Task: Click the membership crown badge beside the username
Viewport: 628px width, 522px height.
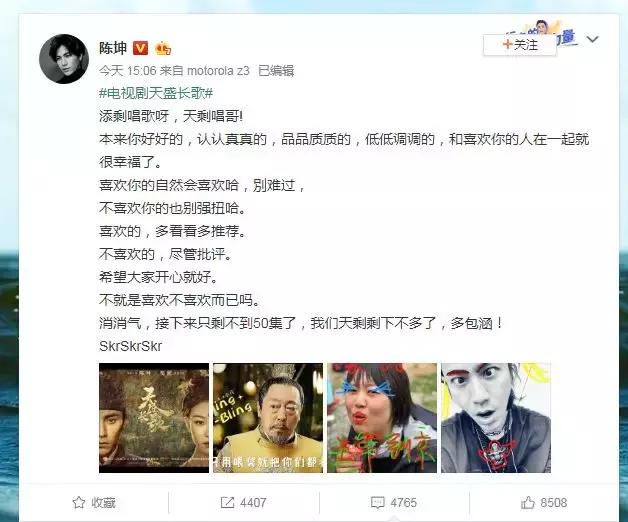Action: 163,48
